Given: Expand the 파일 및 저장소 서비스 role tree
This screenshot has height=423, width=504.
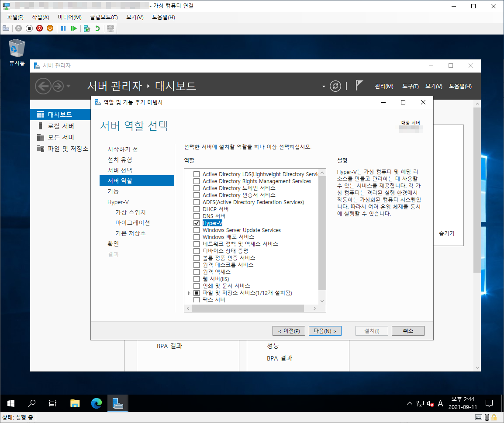Looking at the screenshot, I should [189, 293].
